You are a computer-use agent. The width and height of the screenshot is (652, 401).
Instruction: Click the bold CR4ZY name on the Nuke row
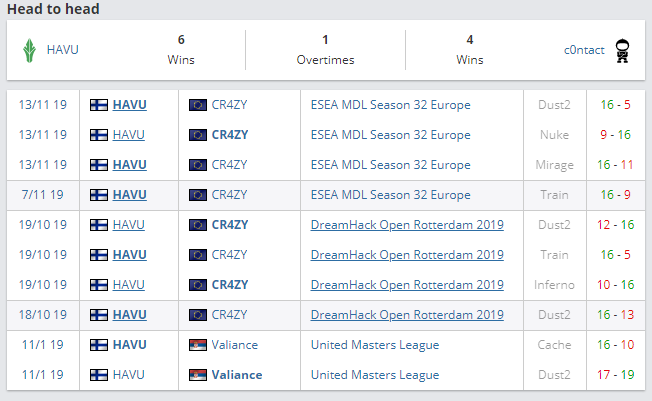point(230,135)
